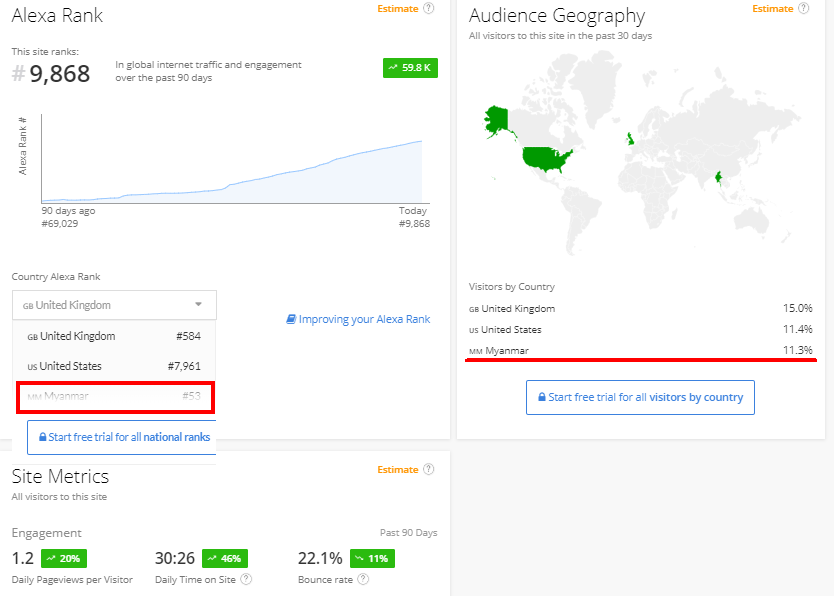This screenshot has height=596, width=834.
Task: Click the 11.4% visitor percentage value
Action: 797,330
